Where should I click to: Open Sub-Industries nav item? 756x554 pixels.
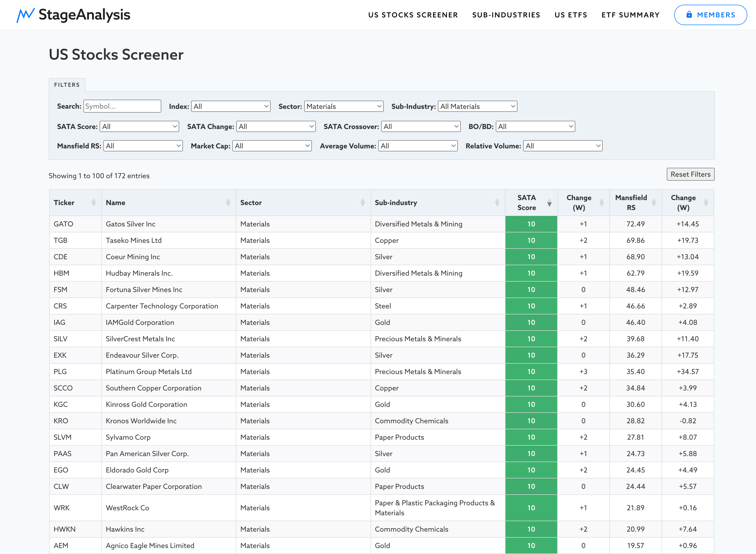click(x=506, y=15)
